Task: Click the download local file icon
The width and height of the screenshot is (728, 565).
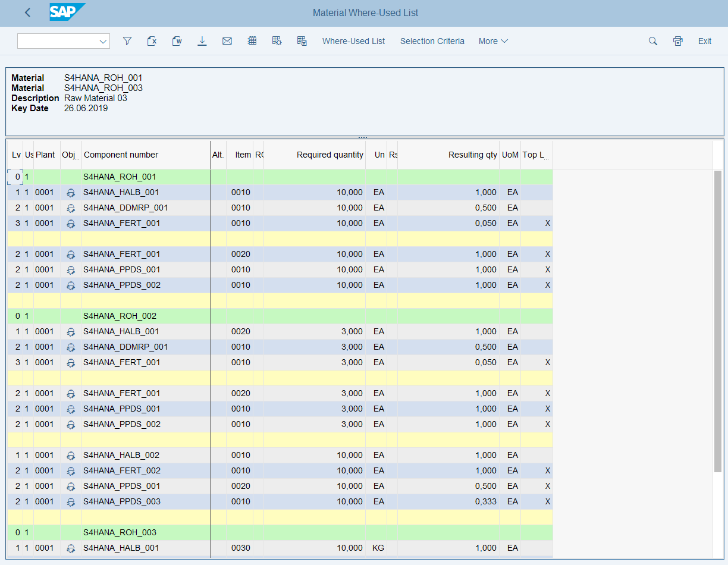Action: point(202,41)
